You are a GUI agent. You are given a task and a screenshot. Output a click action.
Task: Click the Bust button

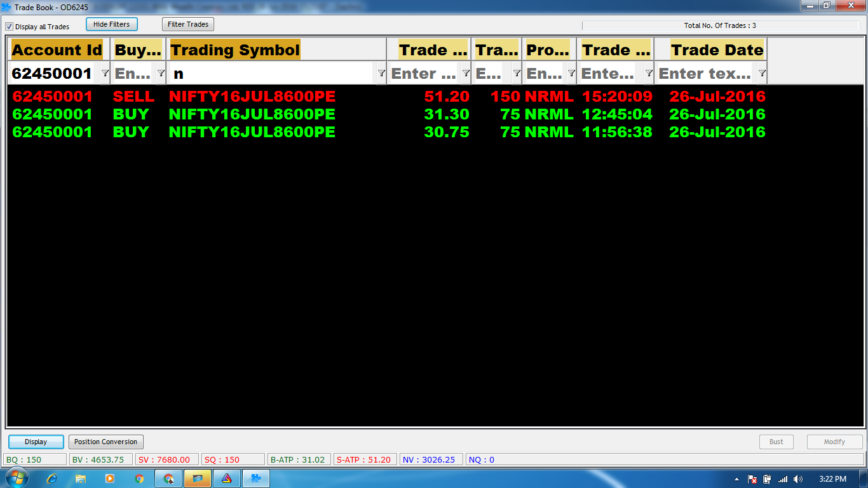pos(776,442)
